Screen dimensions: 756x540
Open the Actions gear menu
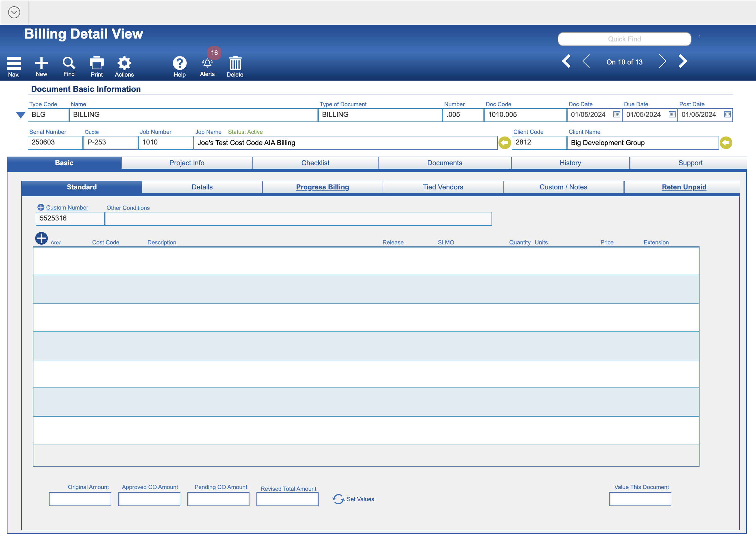pos(124,62)
